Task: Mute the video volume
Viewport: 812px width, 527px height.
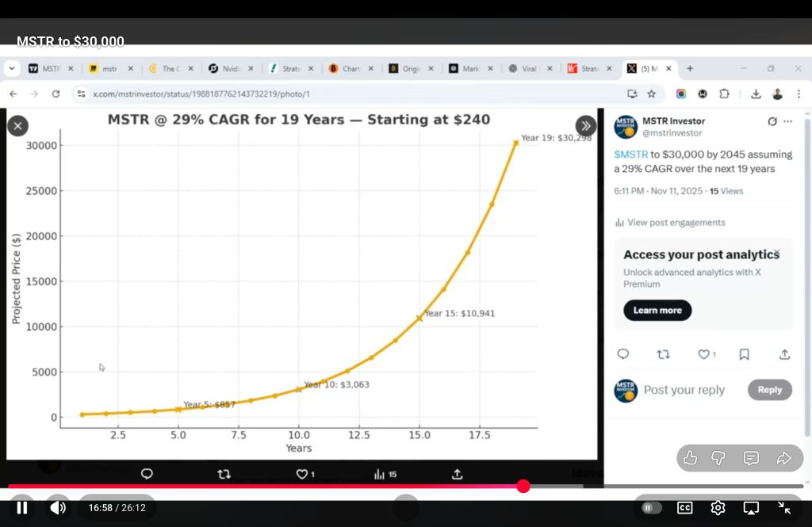Action: tap(58, 508)
